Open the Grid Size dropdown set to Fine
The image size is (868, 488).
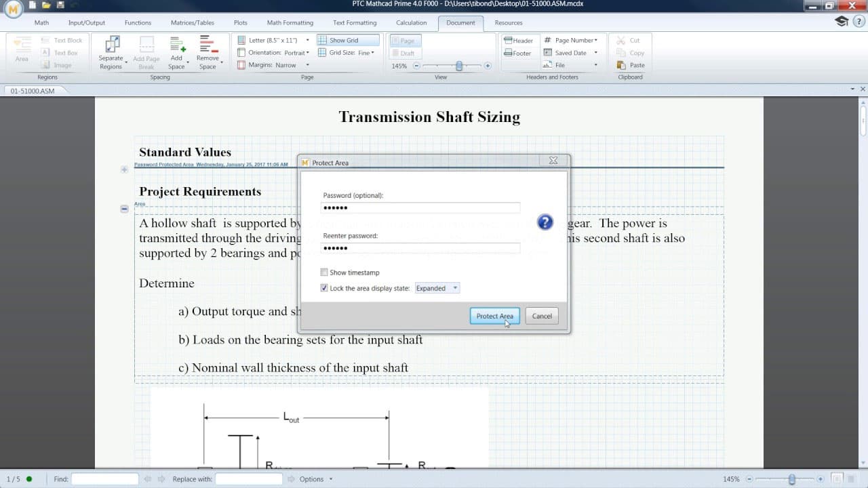tap(372, 52)
